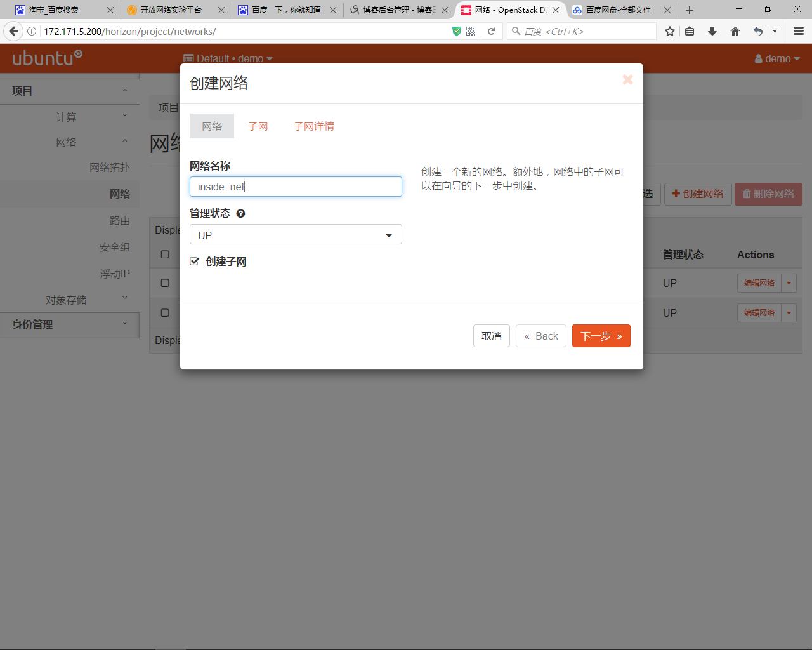Switch to the 子网 tab
Screen dimensions: 812x650
(x=258, y=126)
